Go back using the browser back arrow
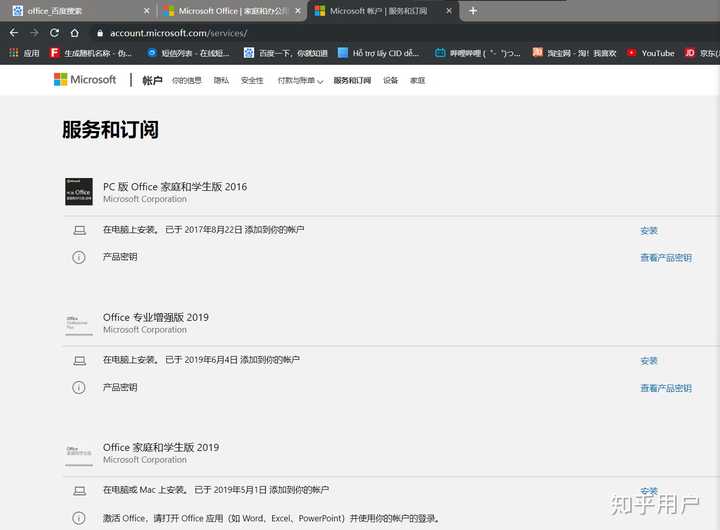Viewport: 720px width, 530px height. pos(14,33)
